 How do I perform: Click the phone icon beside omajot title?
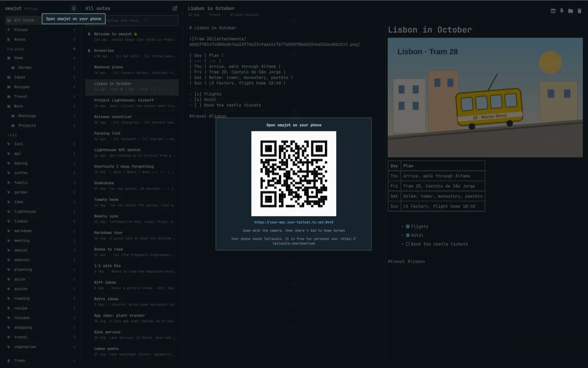click(73, 8)
